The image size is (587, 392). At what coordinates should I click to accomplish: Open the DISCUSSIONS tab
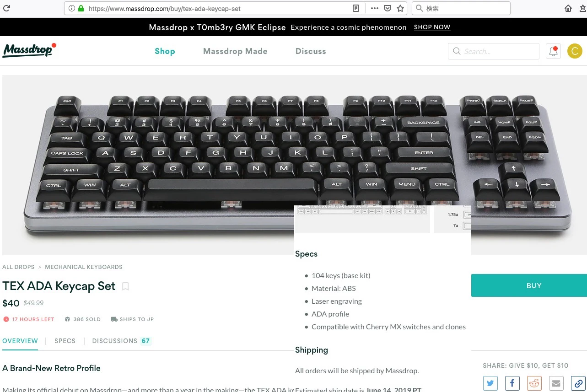(x=121, y=341)
